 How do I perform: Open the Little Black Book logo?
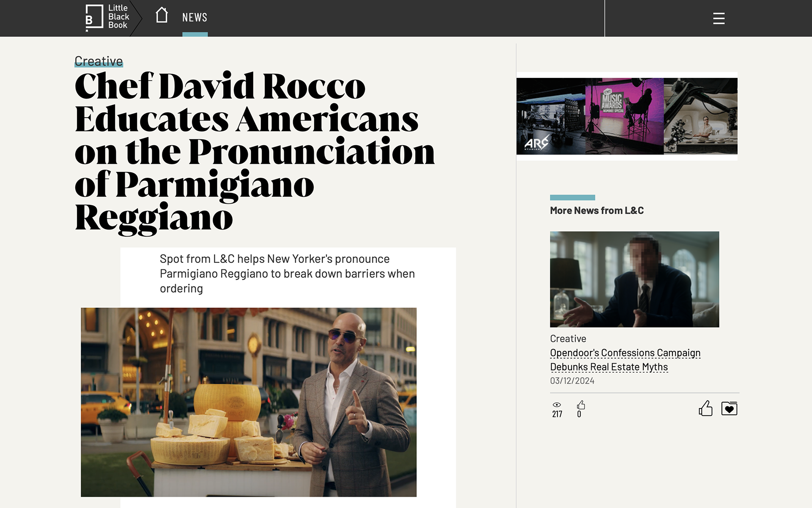click(x=107, y=17)
